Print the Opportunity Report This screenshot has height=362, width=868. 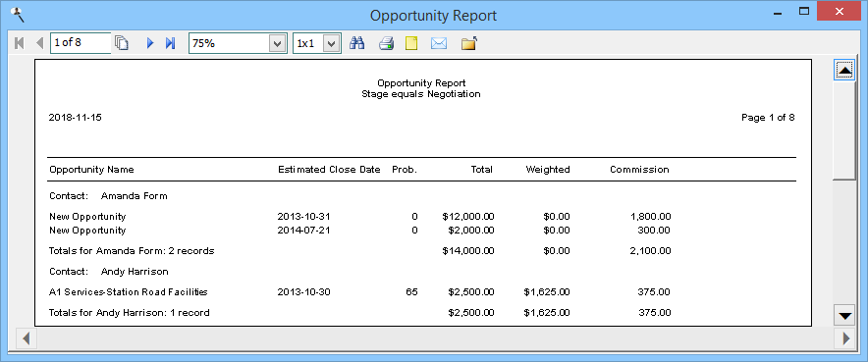point(386,43)
